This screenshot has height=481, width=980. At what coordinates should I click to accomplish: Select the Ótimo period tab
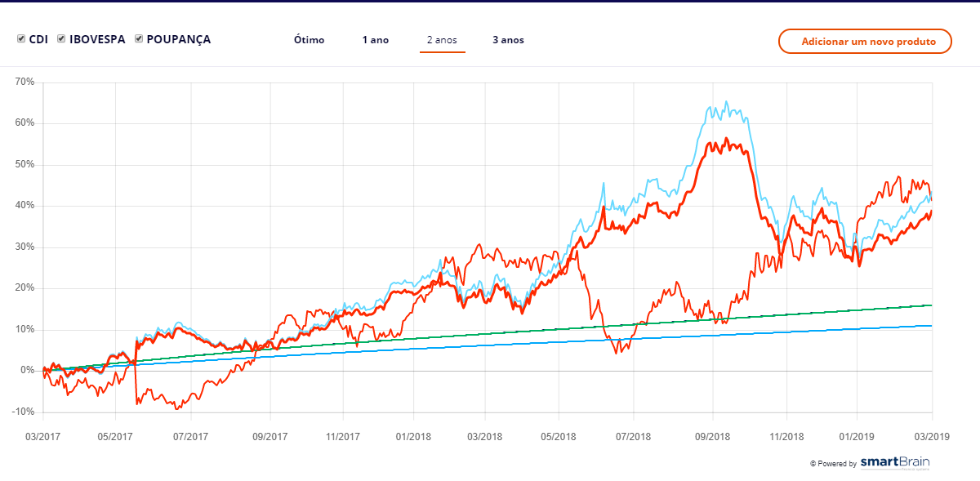309,40
